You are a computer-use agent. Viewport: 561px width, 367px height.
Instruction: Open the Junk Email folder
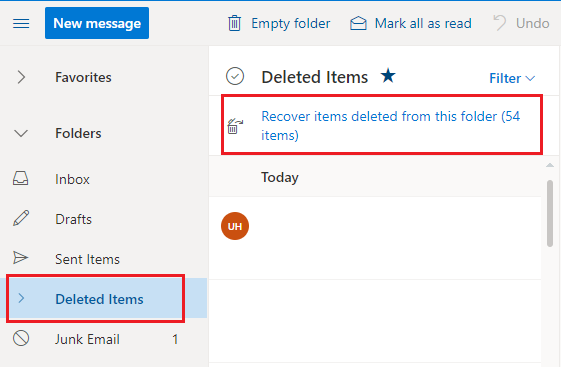(x=103, y=339)
